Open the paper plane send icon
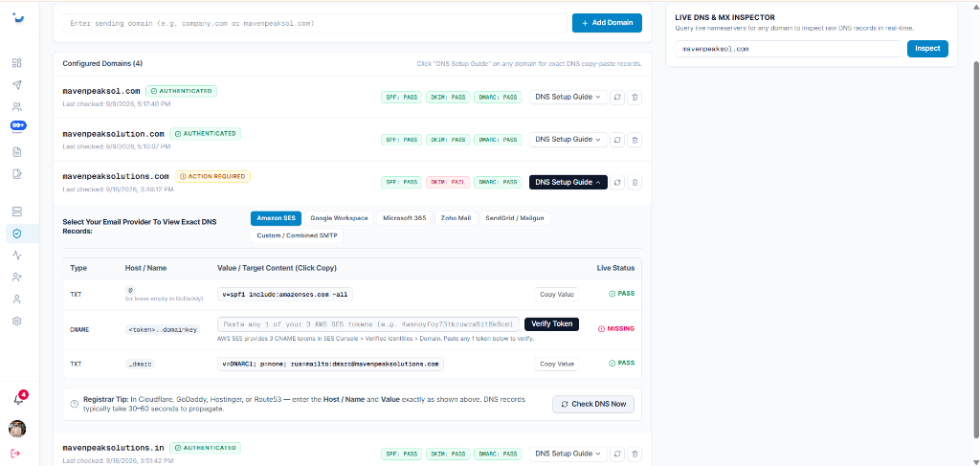 (x=17, y=85)
